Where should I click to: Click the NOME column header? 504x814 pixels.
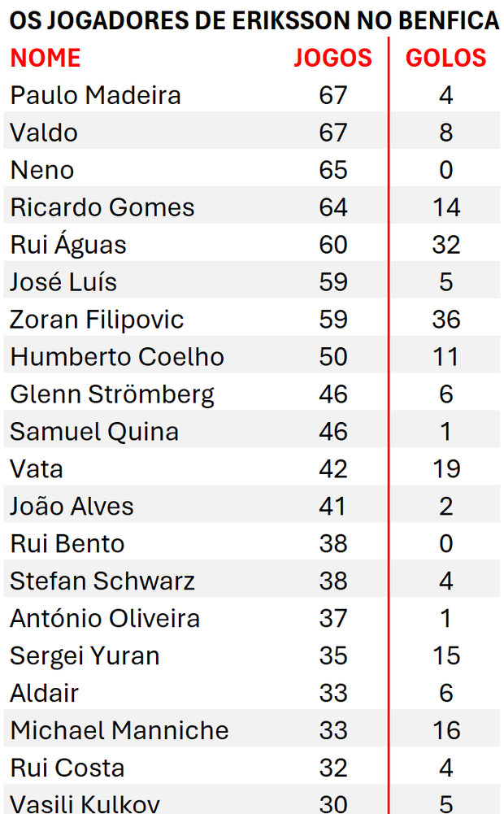pos(46,58)
